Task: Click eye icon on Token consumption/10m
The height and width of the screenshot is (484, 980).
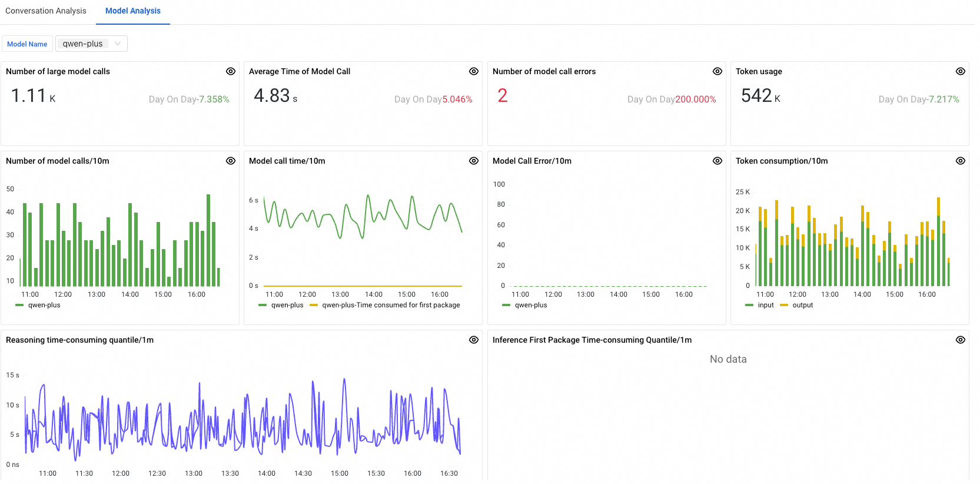Action: coord(961,161)
